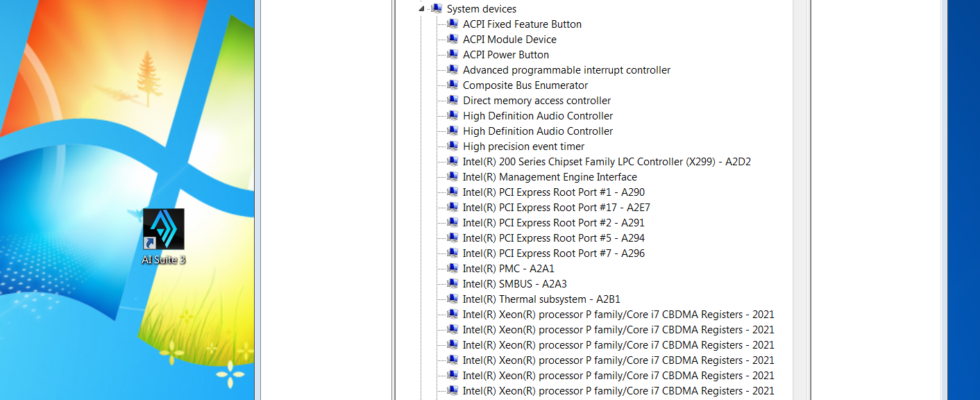Image resolution: width=980 pixels, height=400 pixels.
Task: Click the PCI Express Root Port #5 icon
Action: pos(453,238)
